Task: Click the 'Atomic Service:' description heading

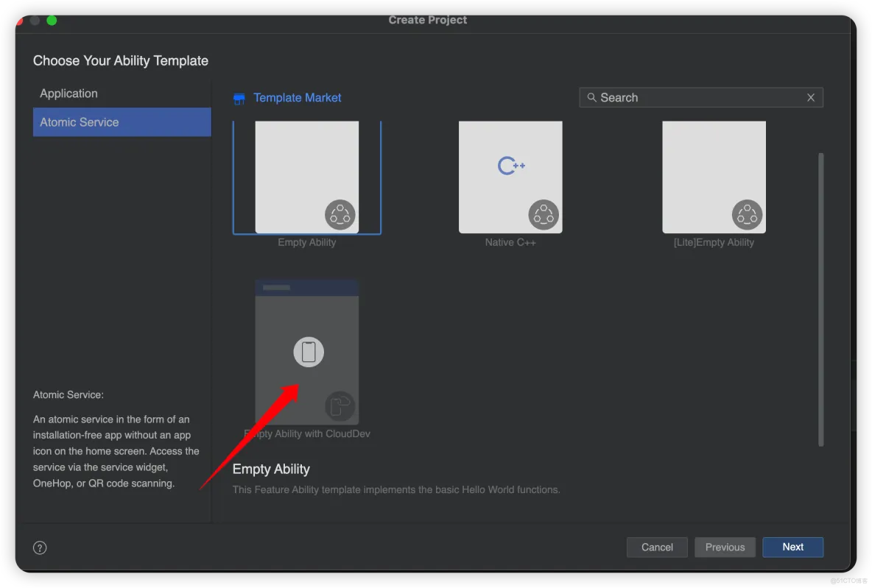Action: [x=68, y=394]
